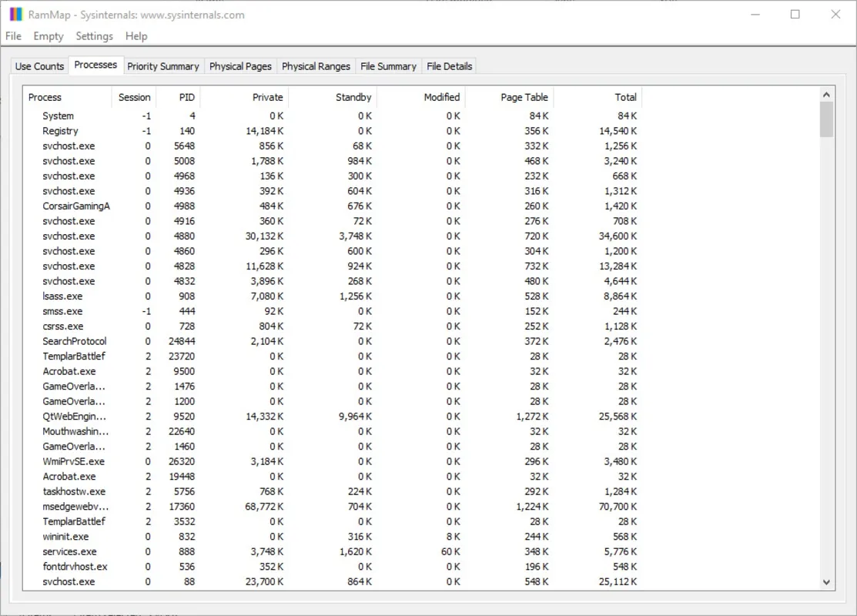
Task: Sort by the Process column header
Action: point(68,97)
